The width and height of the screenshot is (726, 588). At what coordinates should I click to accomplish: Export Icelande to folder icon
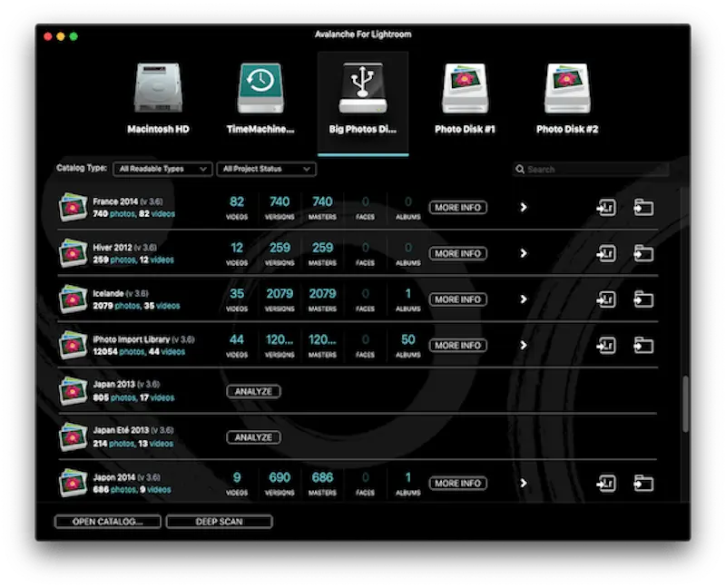tap(643, 299)
